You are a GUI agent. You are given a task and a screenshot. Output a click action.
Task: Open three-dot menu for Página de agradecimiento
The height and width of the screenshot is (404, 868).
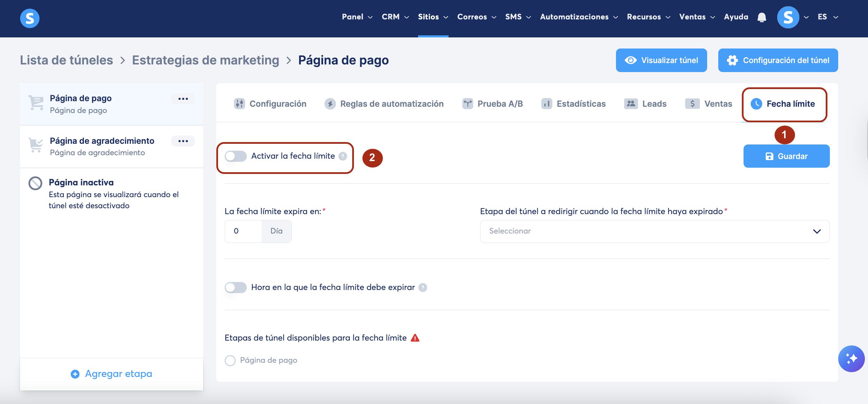point(183,141)
